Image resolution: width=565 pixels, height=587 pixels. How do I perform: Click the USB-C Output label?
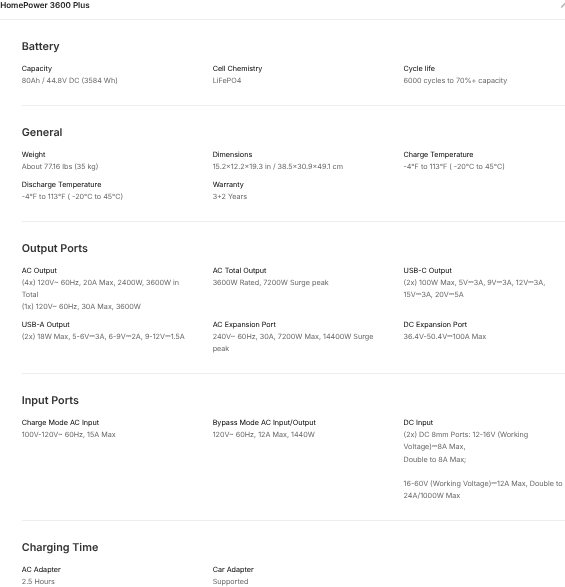pyautogui.click(x=428, y=271)
